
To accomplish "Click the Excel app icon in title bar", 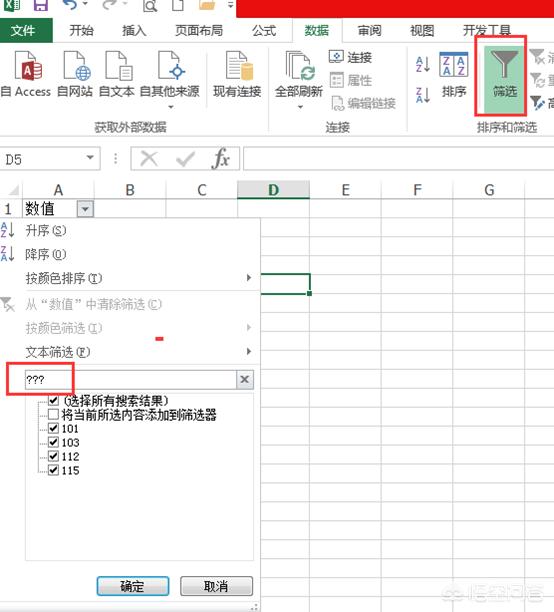I will pos(12,5).
